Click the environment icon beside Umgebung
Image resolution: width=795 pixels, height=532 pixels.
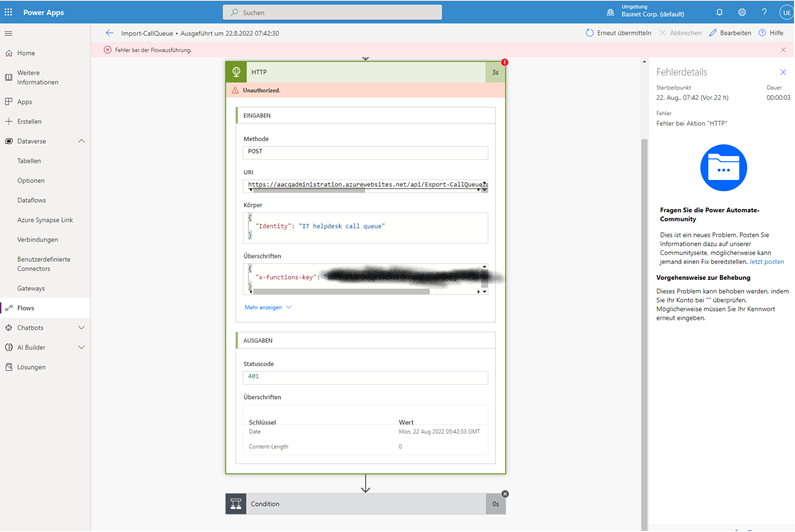[610, 12]
